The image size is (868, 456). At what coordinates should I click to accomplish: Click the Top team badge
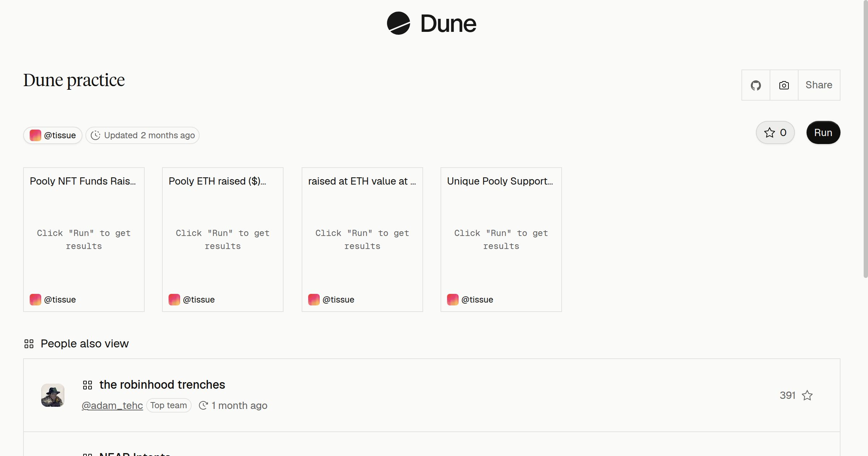(169, 405)
